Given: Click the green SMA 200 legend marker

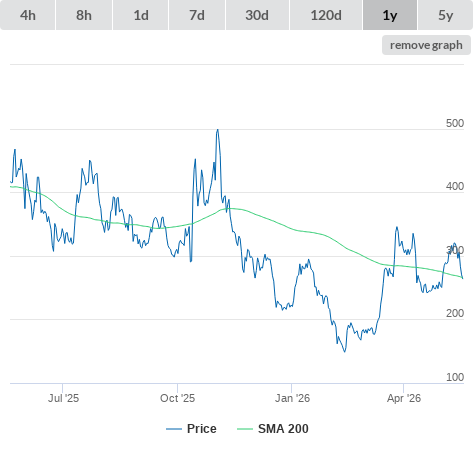Looking at the screenshot, I should (245, 429).
